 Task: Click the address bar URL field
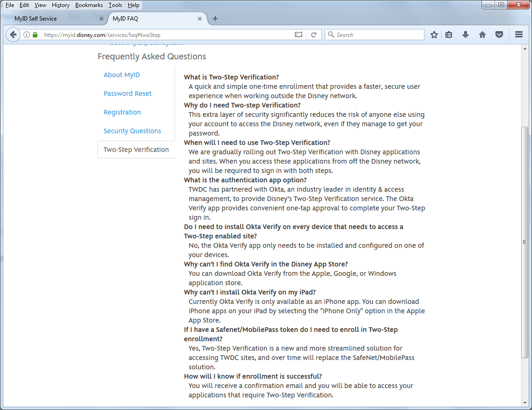pyautogui.click(x=166, y=35)
